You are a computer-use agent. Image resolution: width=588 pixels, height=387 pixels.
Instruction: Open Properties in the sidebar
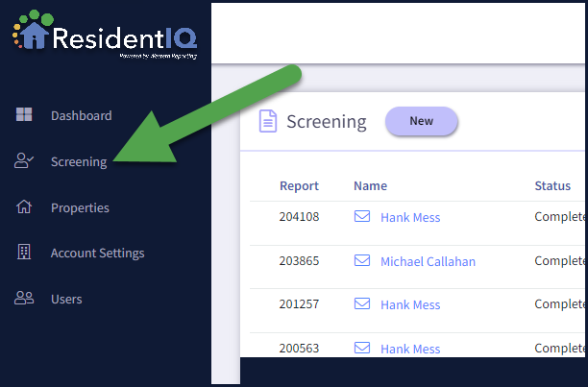click(81, 208)
